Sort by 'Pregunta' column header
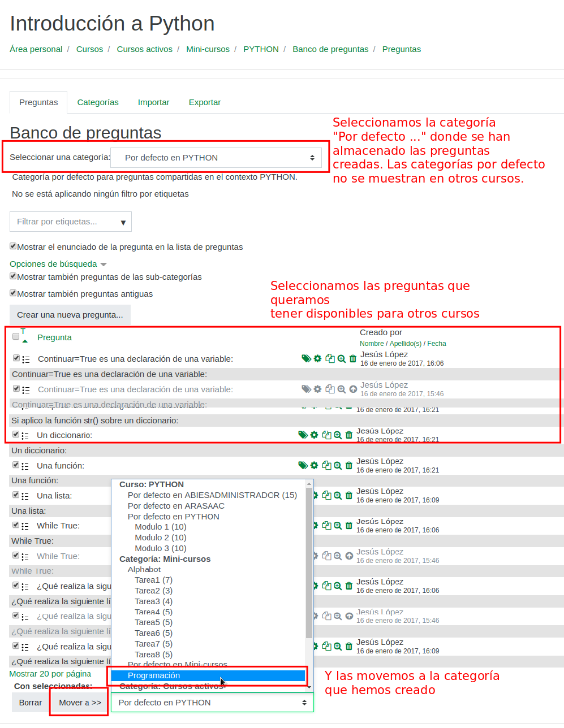564x728 pixels. tap(54, 337)
